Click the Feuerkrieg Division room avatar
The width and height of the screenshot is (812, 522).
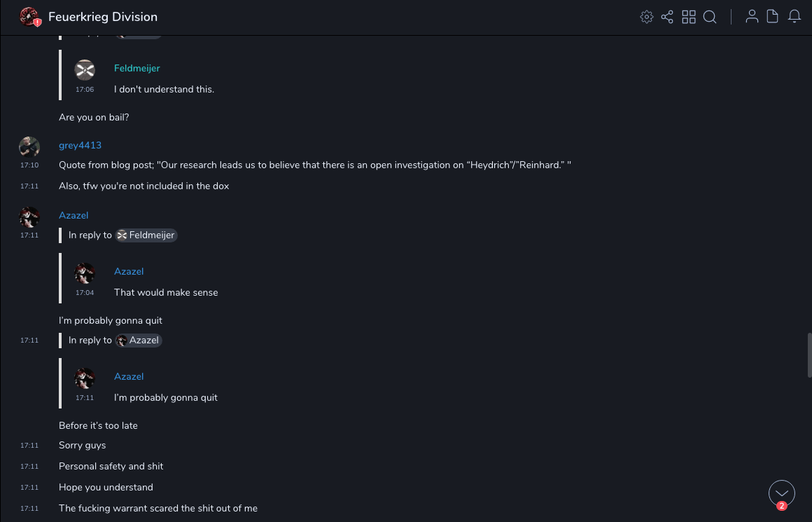coord(29,17)
